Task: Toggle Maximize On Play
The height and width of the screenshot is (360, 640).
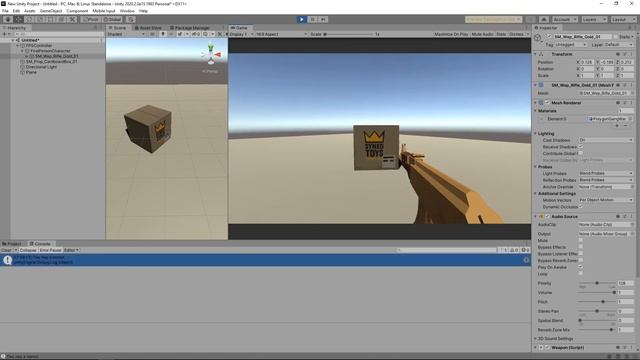Action: point(451,34)
